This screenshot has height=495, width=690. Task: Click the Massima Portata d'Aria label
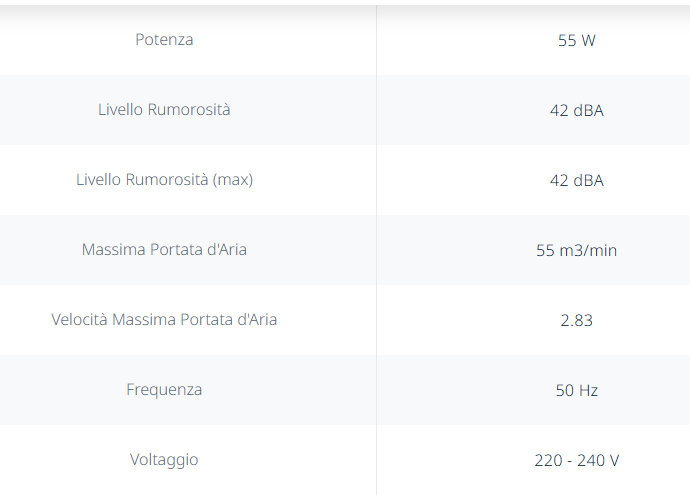click(164, 250)
